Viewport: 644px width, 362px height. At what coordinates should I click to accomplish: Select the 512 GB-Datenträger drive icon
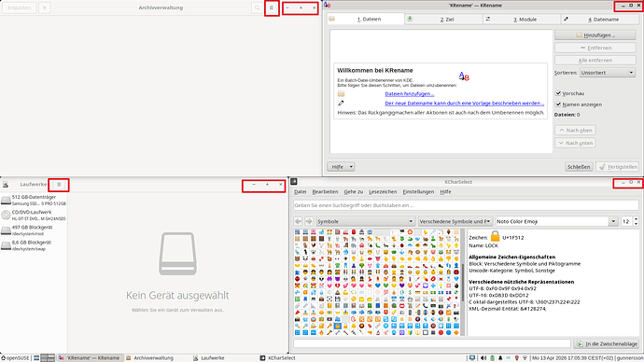[x=6, y=201]
